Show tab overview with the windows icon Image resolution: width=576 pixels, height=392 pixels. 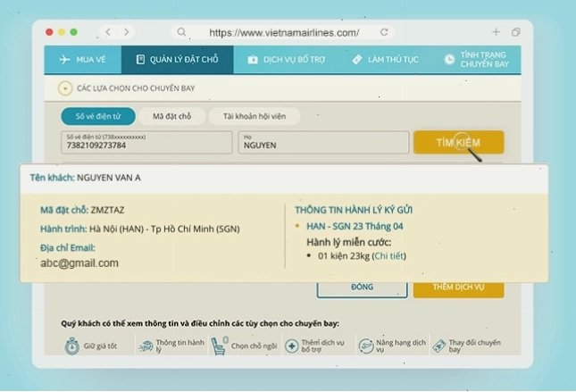[516, 32]
